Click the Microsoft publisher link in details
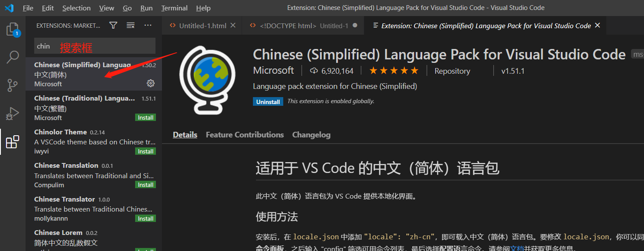644x251 pixels. [x=273, y=70]
